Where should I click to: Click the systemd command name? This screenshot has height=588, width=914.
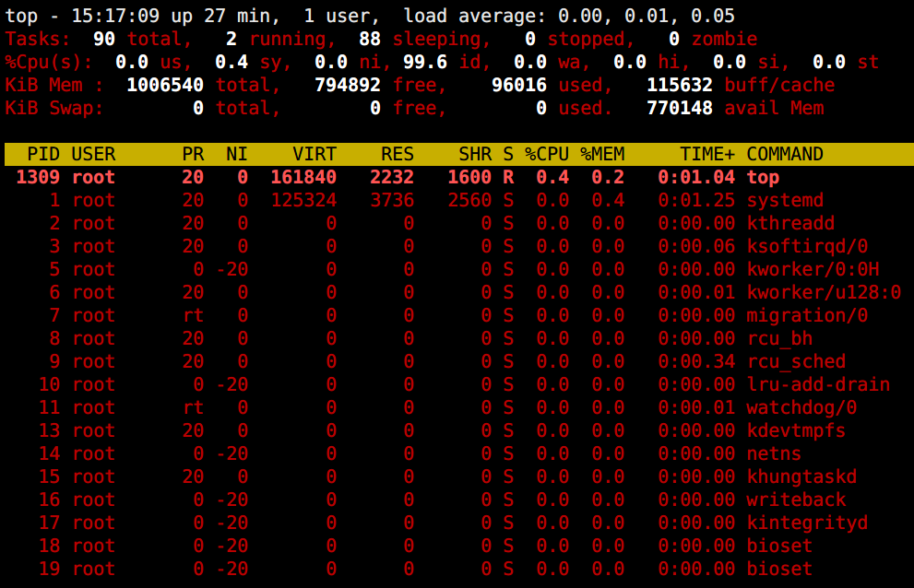(785, 201)
